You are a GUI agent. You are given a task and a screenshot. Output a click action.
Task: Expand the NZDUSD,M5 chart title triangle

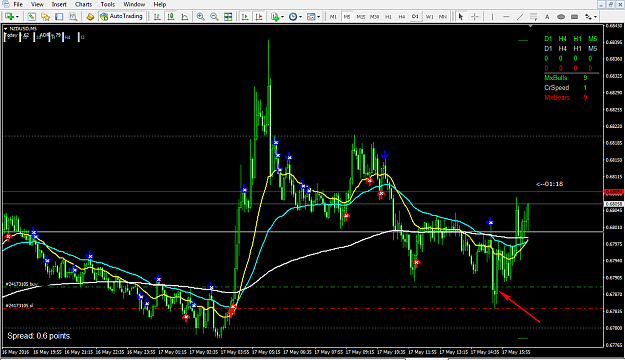(x=6, y=29)
